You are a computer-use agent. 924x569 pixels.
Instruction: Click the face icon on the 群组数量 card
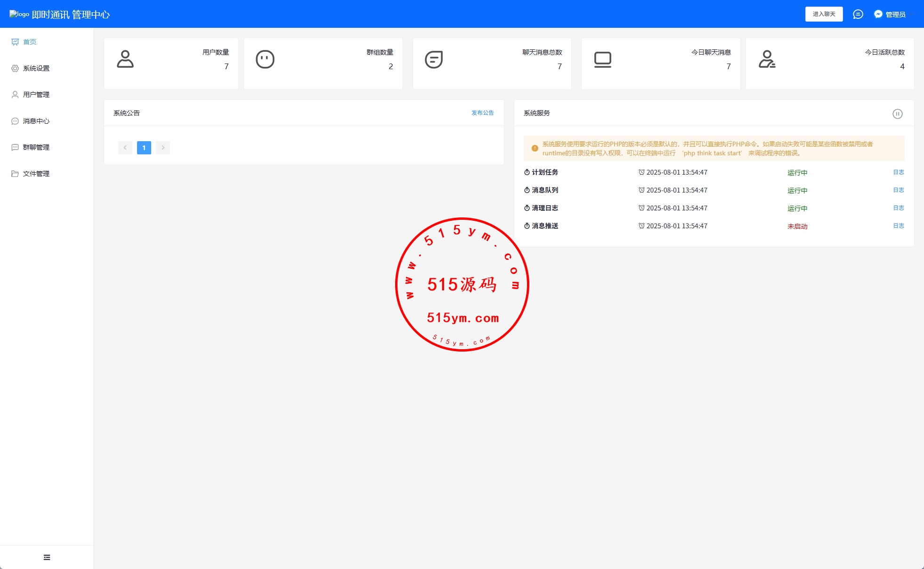265,59
